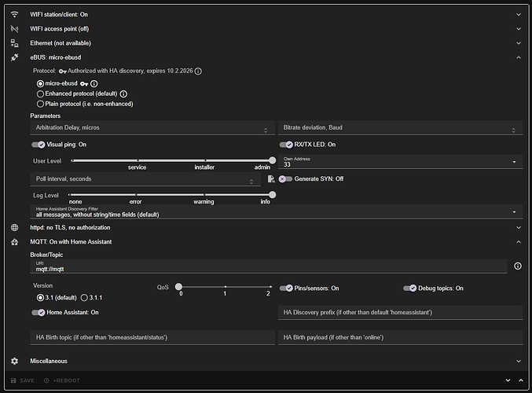
Task: Click the Miscellaneous gear icon
Action: 14,361
